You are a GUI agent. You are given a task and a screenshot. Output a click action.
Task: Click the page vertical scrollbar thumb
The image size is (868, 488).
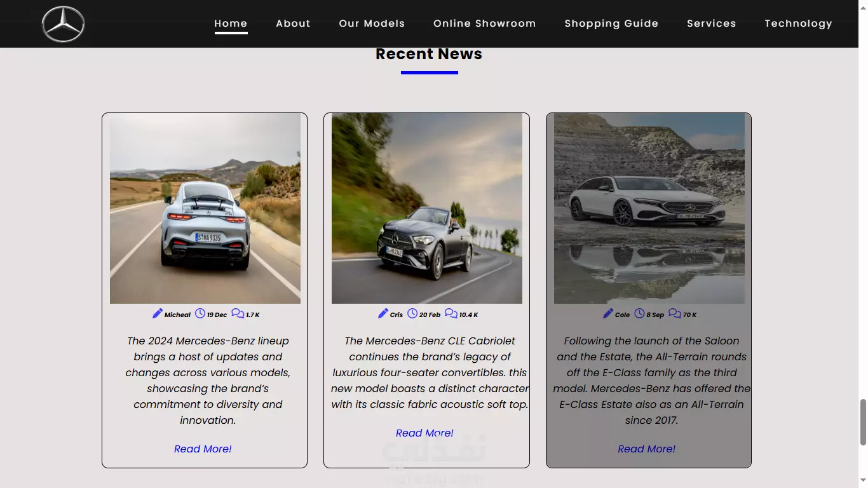(863, 423)
